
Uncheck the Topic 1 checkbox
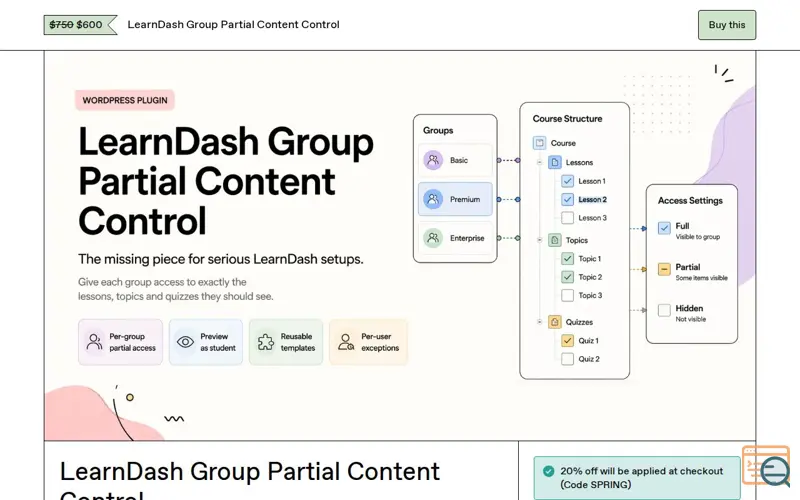coord(567,259)
